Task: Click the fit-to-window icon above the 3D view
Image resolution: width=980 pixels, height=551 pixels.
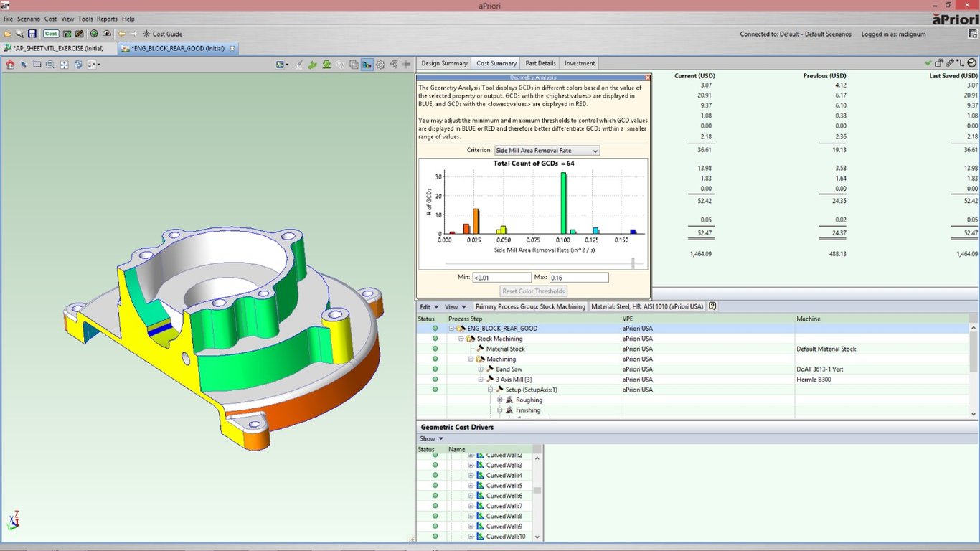Action: point(64,64)
